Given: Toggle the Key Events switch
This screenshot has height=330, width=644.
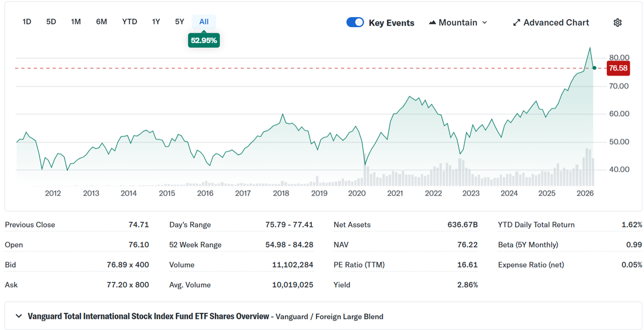Looking at the screenshot, I should coord(355,22).
